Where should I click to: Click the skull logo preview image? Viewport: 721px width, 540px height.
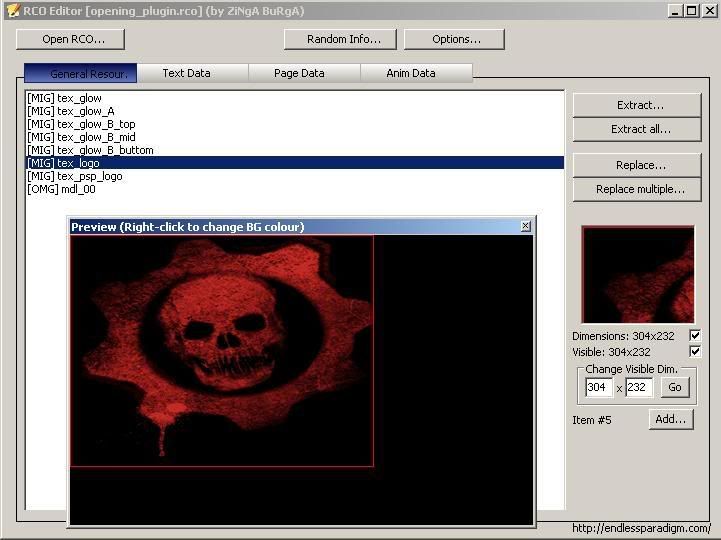222,351
